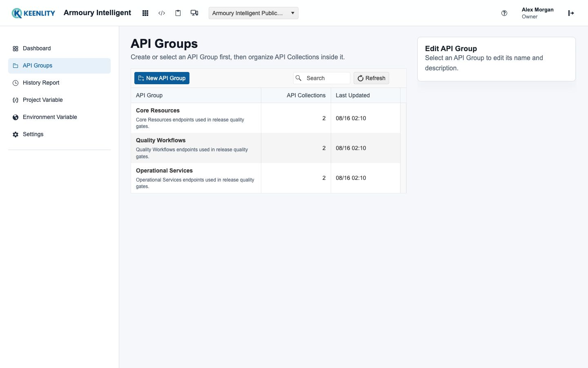The image size is (588, 368).
Task: Open the help question mark icon
Action: click(x=504, y=13)
